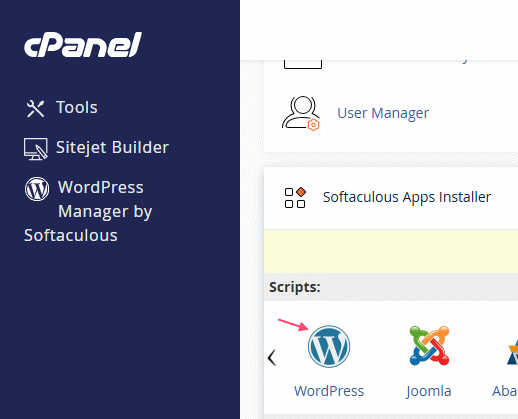The width and height of the screenshot is (518, 419).
Task: Click the User Manager person icon
Action: tap(301, 113)
